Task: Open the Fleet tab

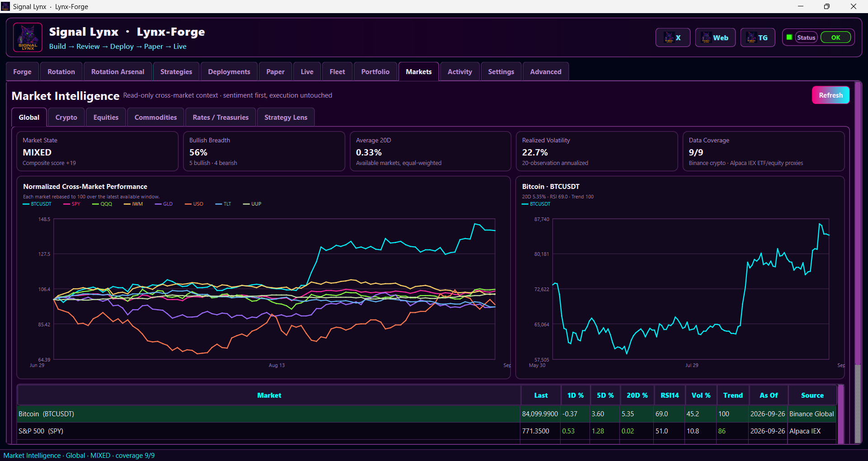Action: pos(337,71)
